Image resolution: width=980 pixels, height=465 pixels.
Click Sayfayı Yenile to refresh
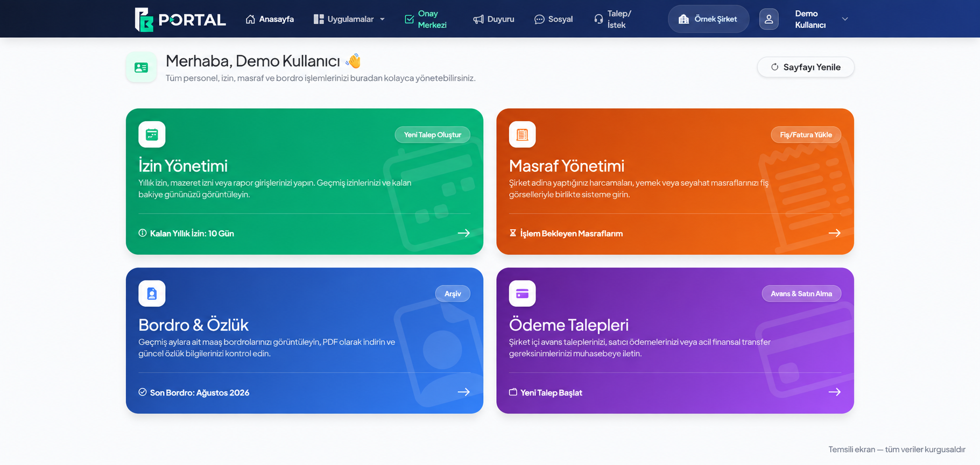coord(806,67)
